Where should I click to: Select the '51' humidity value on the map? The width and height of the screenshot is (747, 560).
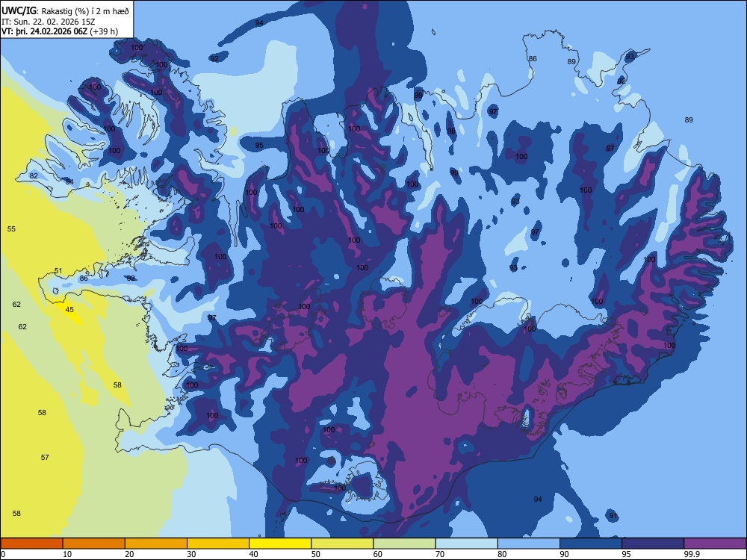tap(58, 270)
